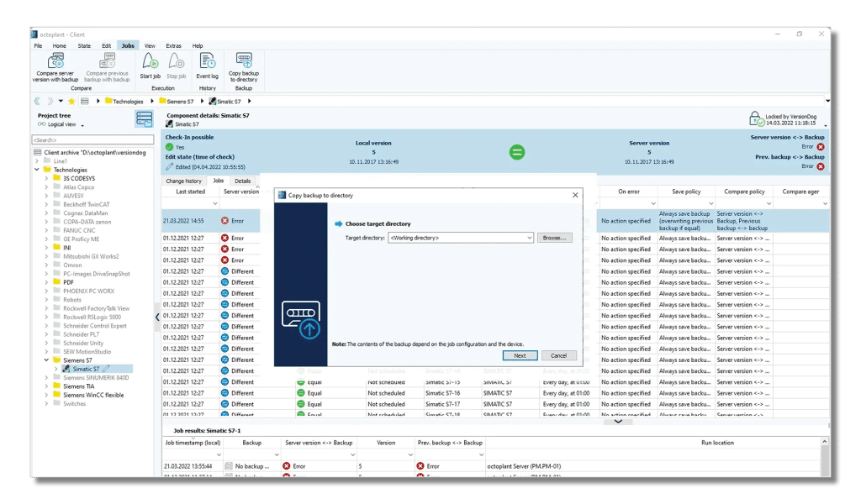This screenshot has height=504, width=861.
Task: Click the Next button
Action: (520, 355)
